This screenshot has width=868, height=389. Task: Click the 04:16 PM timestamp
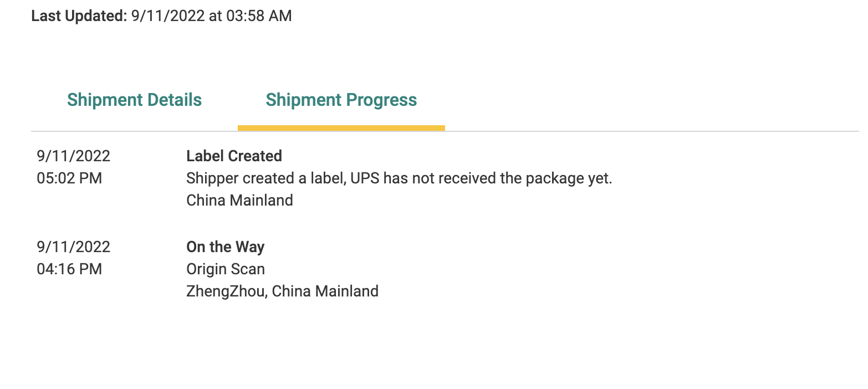tap(69, 269)
